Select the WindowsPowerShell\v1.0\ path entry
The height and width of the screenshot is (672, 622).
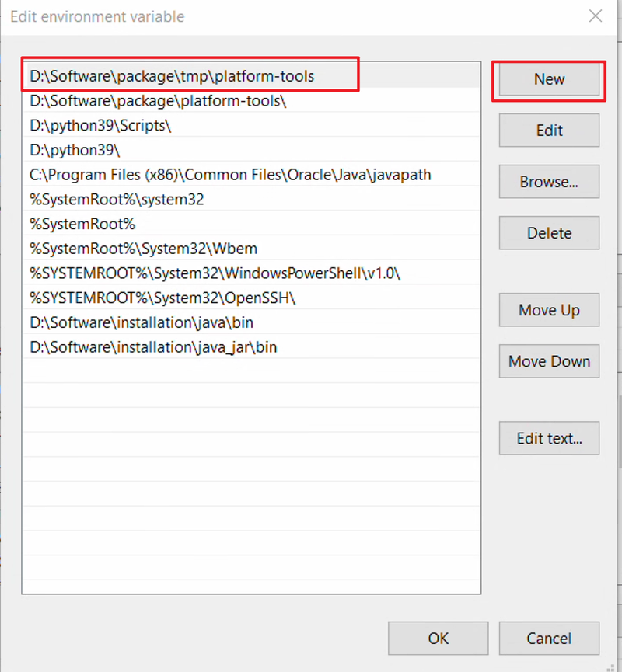pyautogui.click(x=251, y=273)
